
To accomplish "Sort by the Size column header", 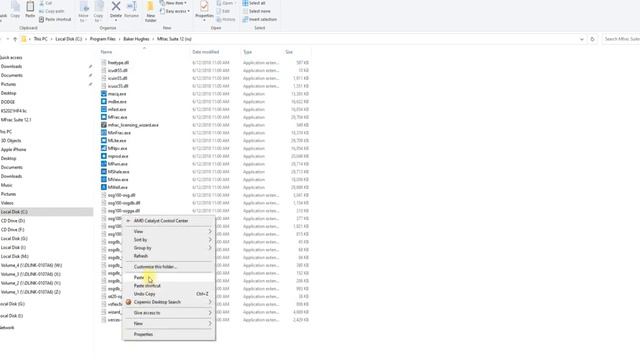I will tap(289, 52).
